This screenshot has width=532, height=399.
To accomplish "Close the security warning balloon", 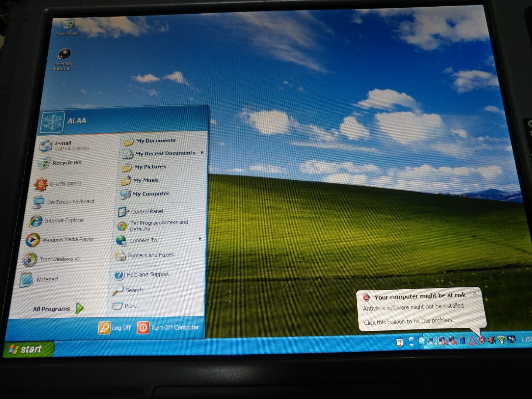I will [475, 293].
